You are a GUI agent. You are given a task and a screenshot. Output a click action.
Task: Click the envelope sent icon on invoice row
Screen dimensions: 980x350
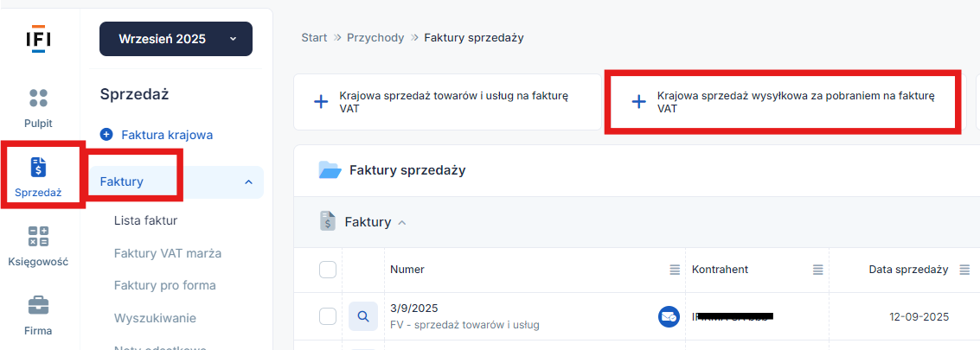point(668,316)
